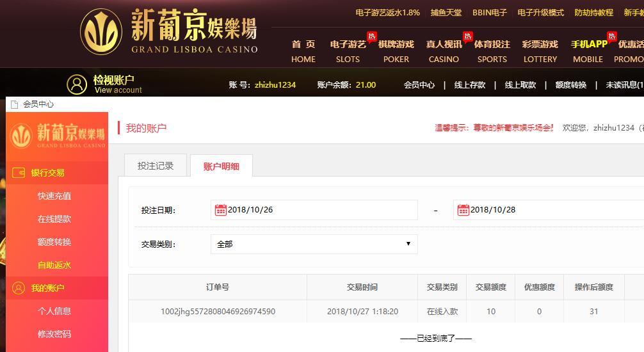The height and width of the screenshot is (352, 644).
Task: Expand the 我的账户 sidebar section
Action: [x=57, y=288]
